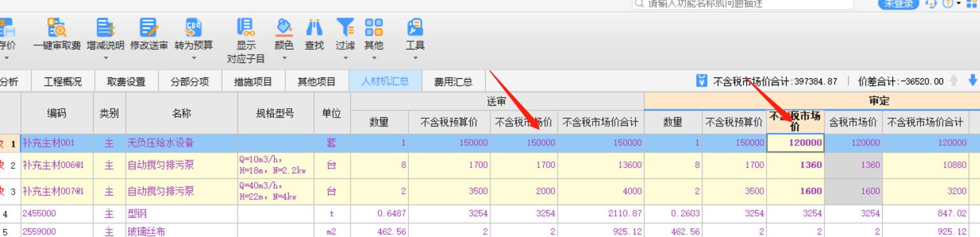
Task: Select row number 4 header
Action: [x=10, y=215]
